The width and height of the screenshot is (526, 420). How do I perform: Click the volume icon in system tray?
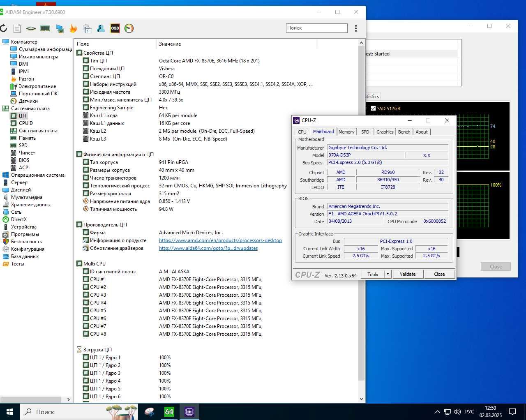click(457, 412)
